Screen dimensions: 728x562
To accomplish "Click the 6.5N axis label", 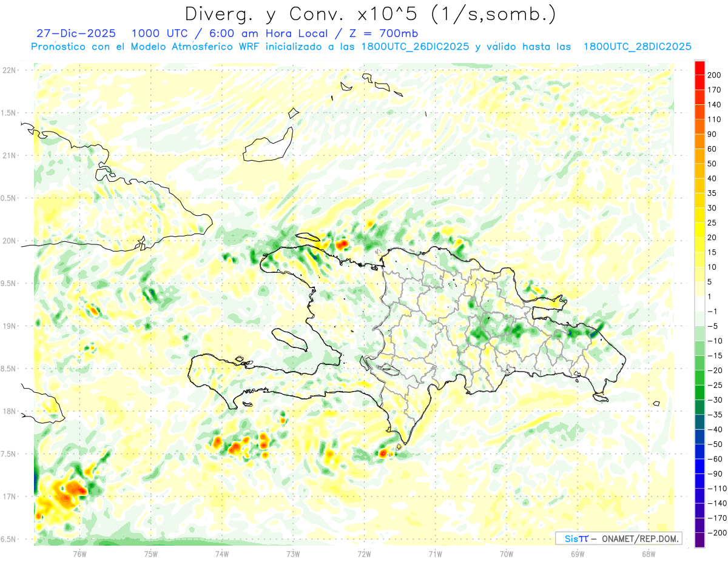I will (x=8, y=539).
